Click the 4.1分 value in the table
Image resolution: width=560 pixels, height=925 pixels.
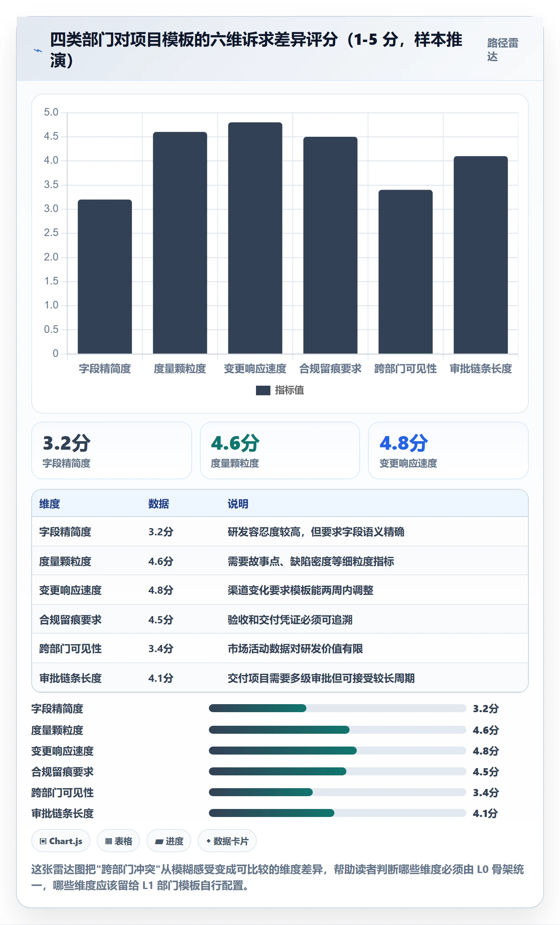[161, 678]
